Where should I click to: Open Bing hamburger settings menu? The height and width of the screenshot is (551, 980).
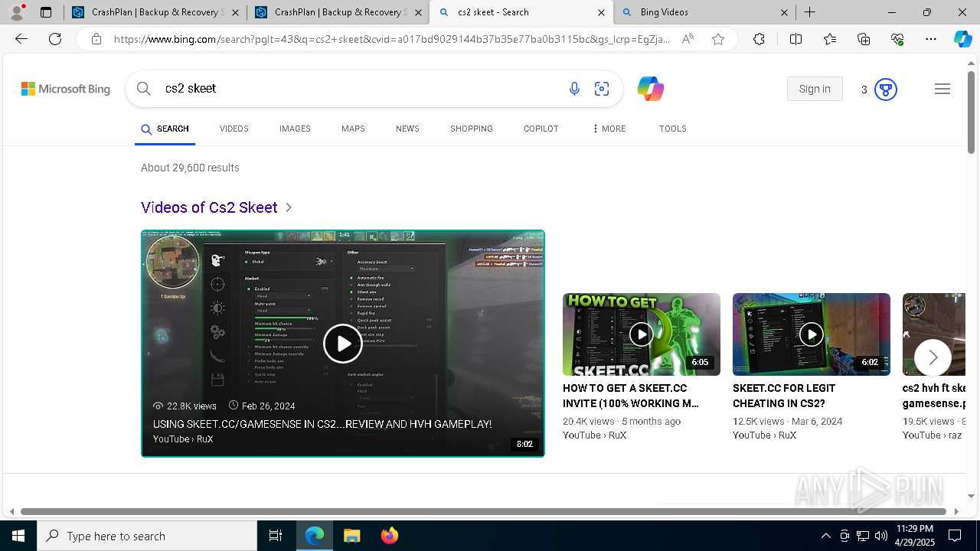[942, 89]
